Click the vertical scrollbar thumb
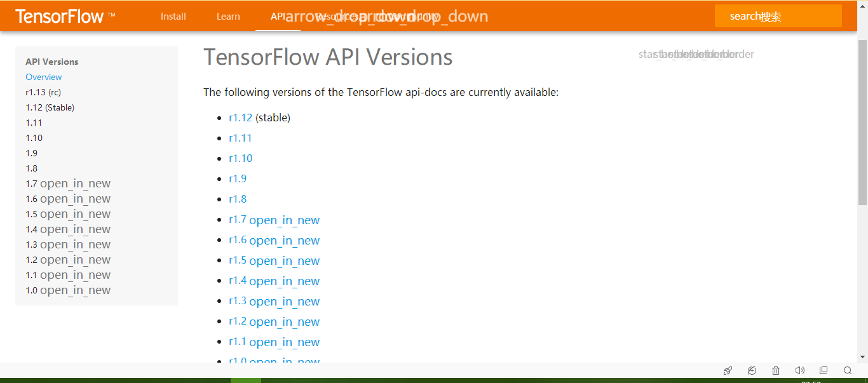The image size is (868, 383). pos(862,122)
